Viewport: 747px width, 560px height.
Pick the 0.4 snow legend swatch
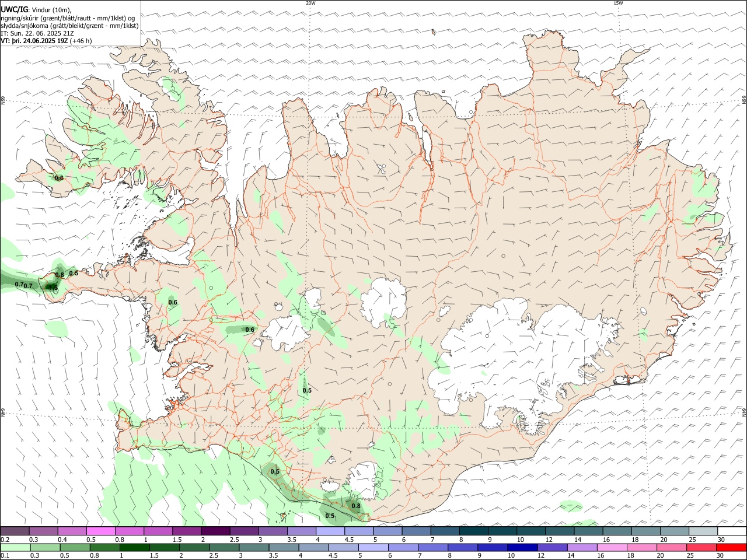(72, 531)
